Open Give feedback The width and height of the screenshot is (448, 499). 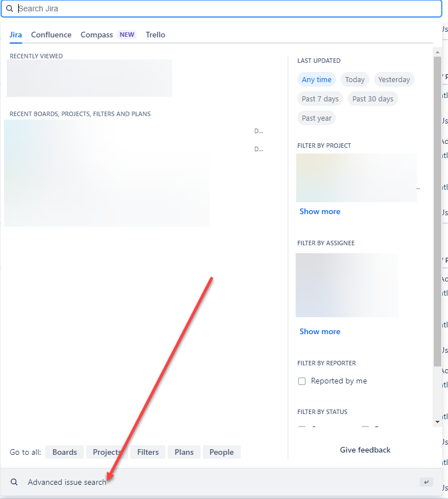point(365,450)
